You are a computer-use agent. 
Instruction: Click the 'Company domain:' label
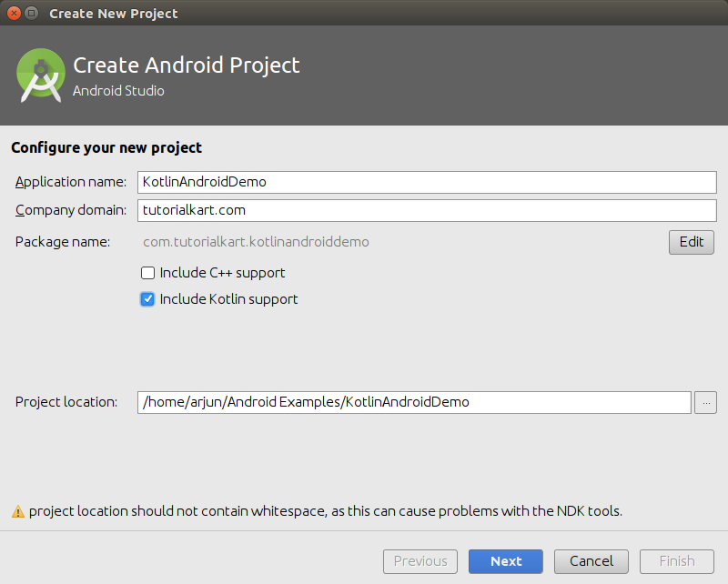coord(71,210)
